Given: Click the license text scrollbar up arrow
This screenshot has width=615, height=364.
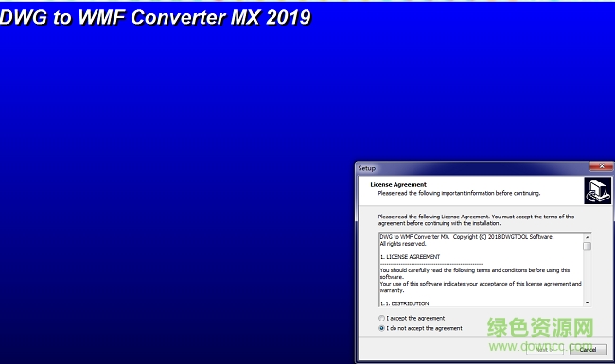Looking at the screenshot, I should [588, 237].
